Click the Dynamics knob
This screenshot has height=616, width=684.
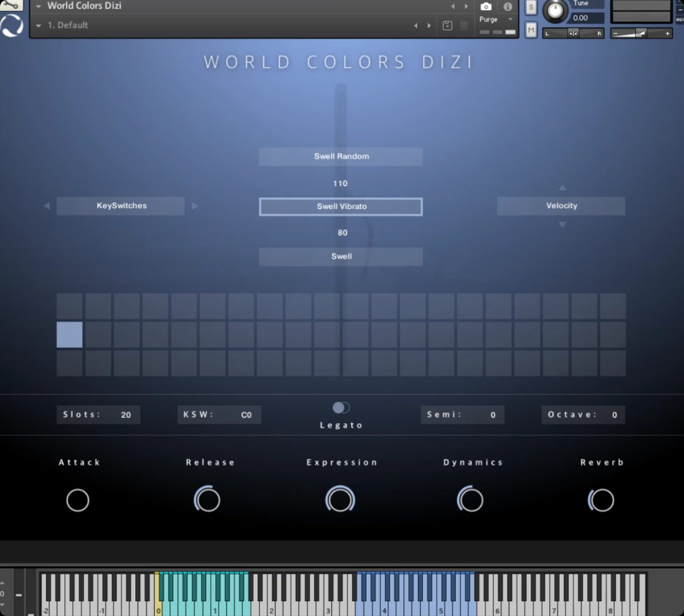point(470,500)
